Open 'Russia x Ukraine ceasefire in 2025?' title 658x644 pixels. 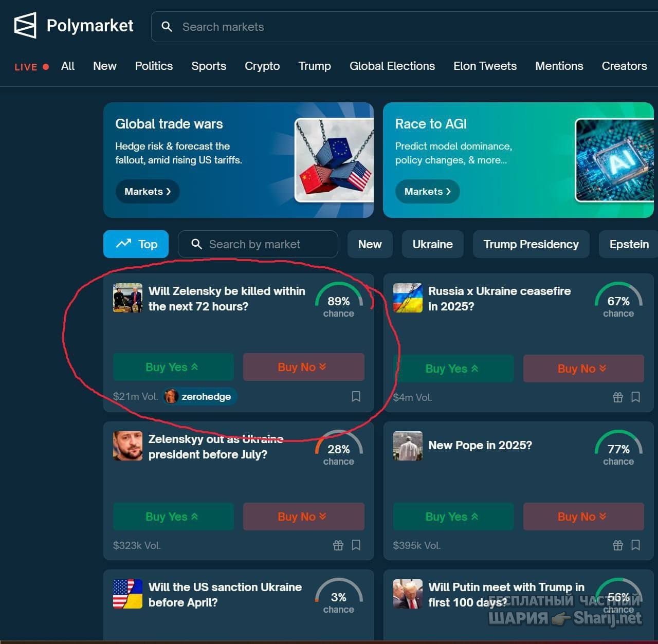click(x=499, y=299)
